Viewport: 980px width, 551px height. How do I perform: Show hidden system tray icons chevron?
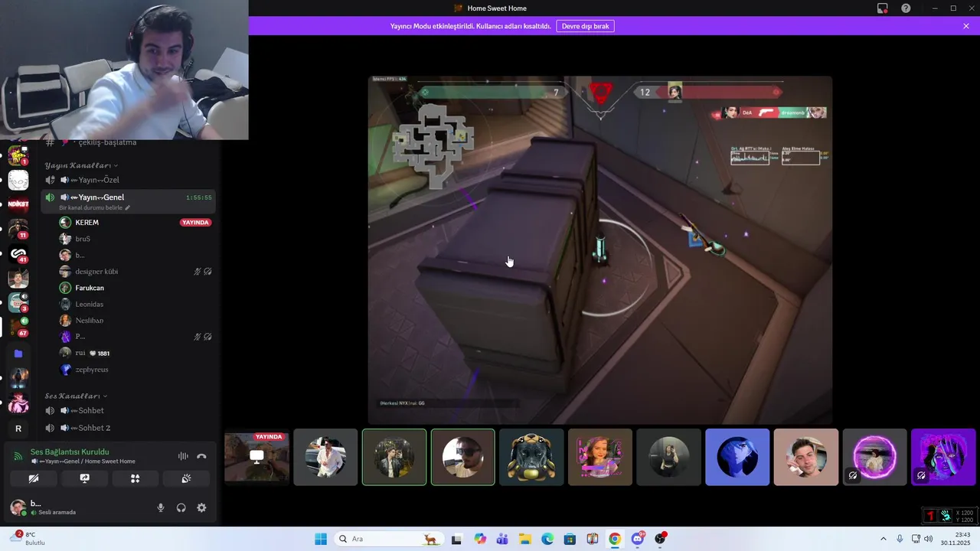[x=883, y=539]
